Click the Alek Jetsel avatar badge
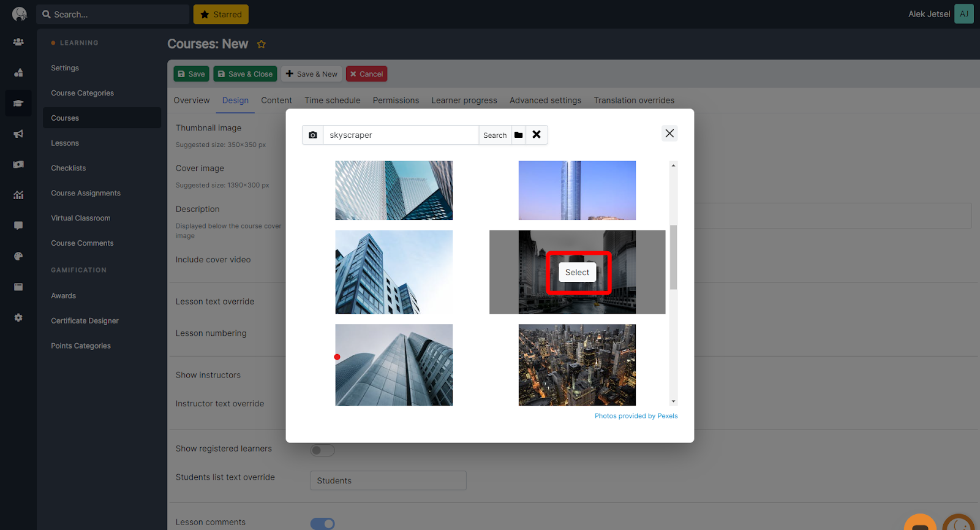Viewport: 980px width, 530px height. (964, 14)
